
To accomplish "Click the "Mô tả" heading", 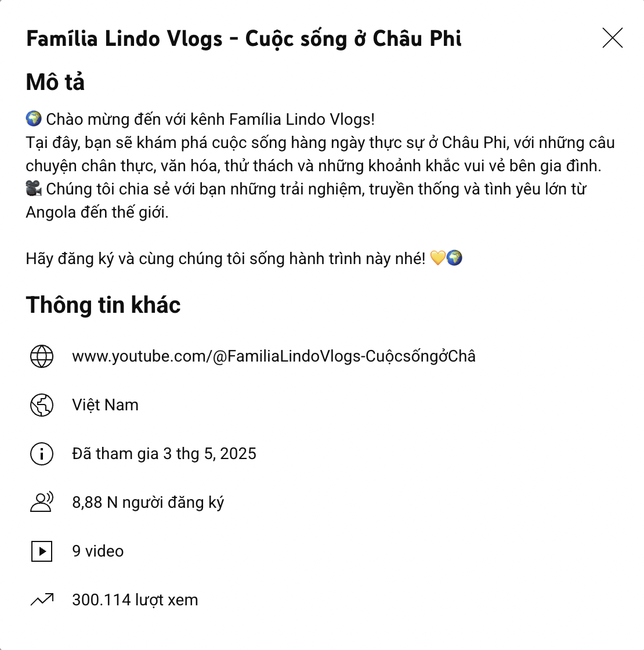I will point(55,82).
